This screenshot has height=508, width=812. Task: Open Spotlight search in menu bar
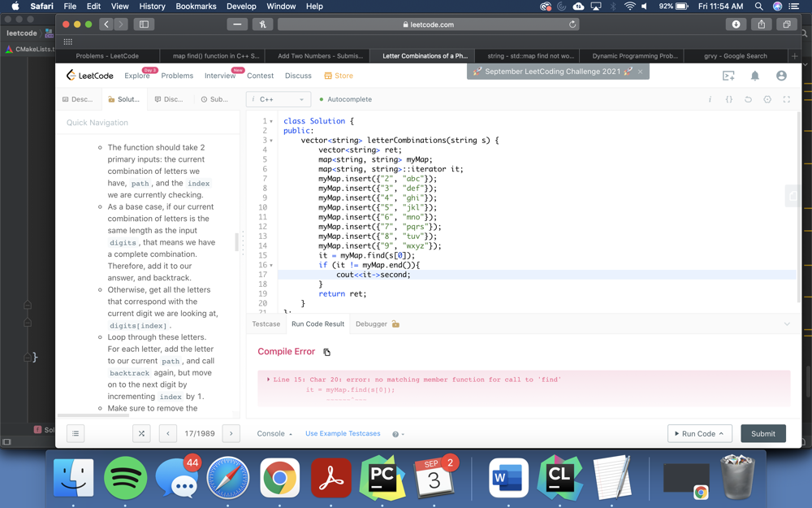coord(758,7)
